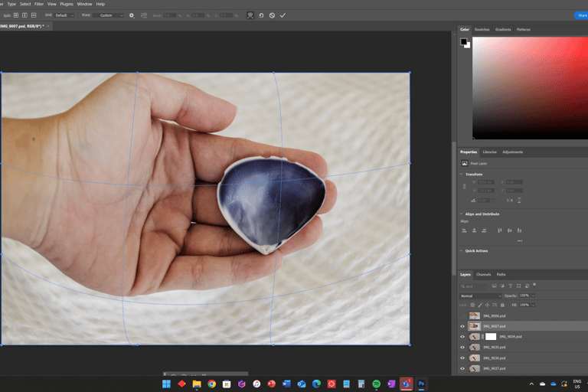Switch between free transform and warp modes
Viewport: 588px width, 392px height.
click(250, 15)
